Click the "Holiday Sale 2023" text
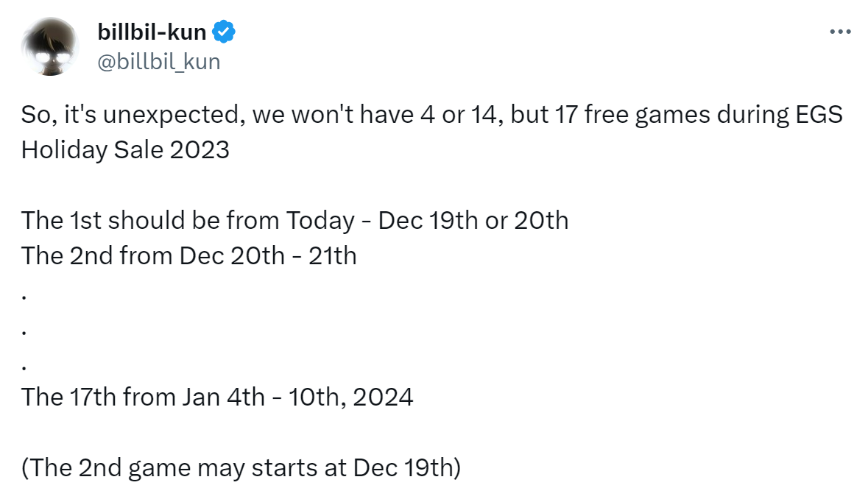 [x=125, y=149]
